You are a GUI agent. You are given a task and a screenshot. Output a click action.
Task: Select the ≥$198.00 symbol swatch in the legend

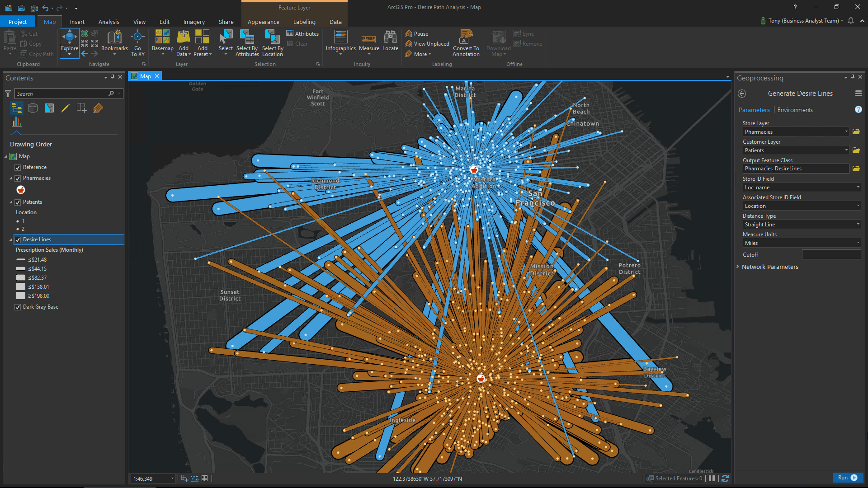coord(20,296)
